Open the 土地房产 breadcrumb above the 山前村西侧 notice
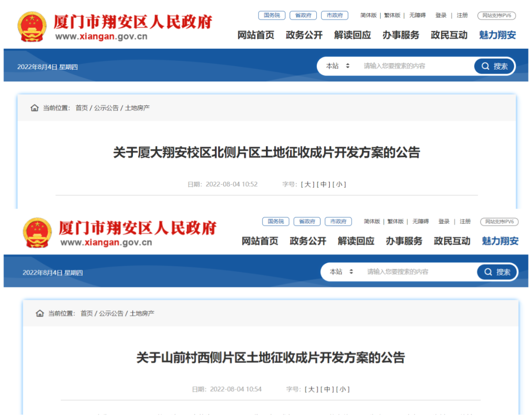Image resolution: width=532 pixels, height=418 pixels. pos(142,313)
